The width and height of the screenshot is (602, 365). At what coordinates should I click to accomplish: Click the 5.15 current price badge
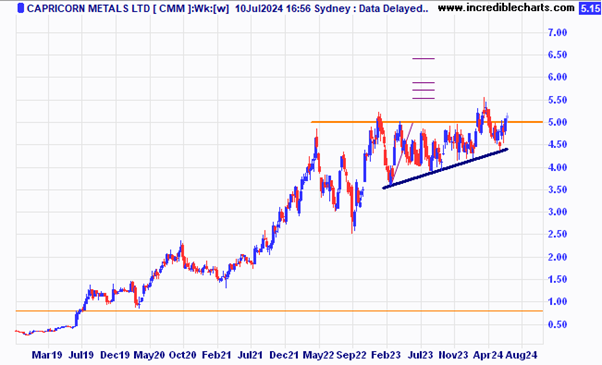click(x=590, y=8)
